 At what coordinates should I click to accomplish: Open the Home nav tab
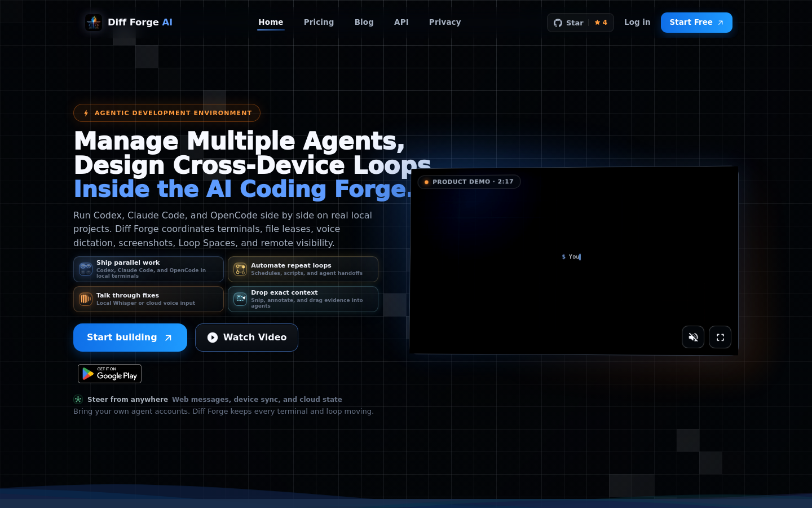click(x=271, y=22)
